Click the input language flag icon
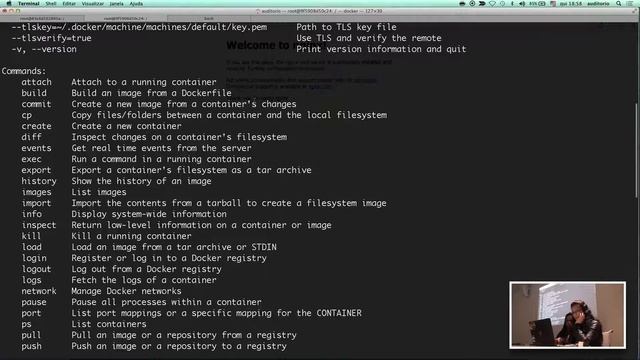Screen dimensions: 640x360 553,4
